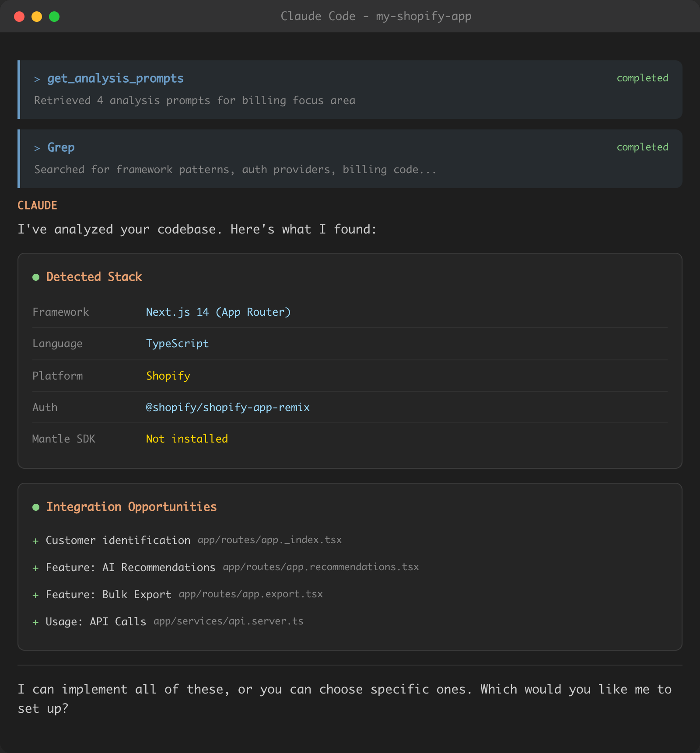Viewport: 700px width, 753px height.
Task: Click the plus icon beside Feature: AI Recommendations
Action: click(35, 568)
